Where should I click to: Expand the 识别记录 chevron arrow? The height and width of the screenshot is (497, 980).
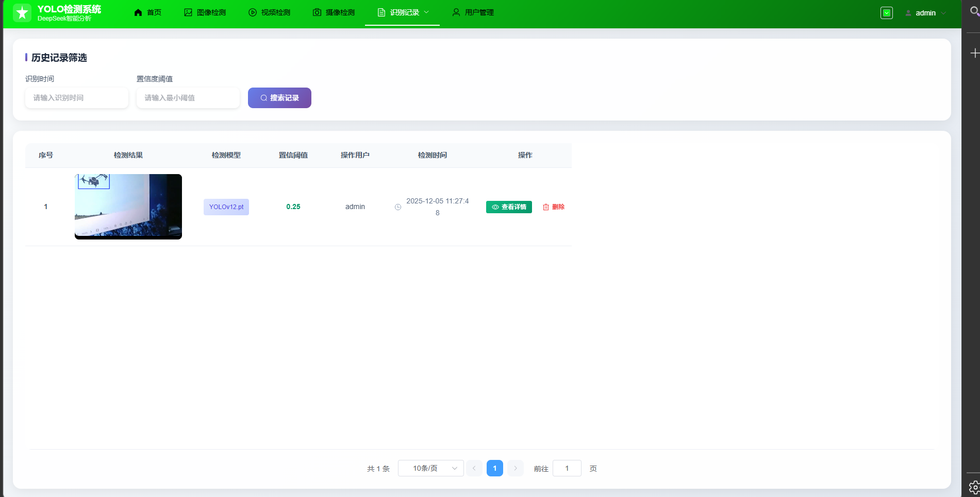(426, 12)
